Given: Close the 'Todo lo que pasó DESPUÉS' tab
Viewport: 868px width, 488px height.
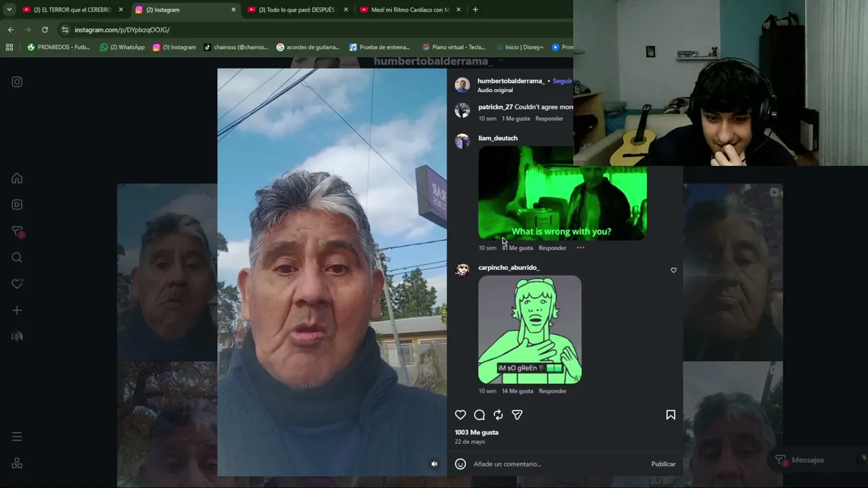Looking at the screenshot, I should point(346,9).
